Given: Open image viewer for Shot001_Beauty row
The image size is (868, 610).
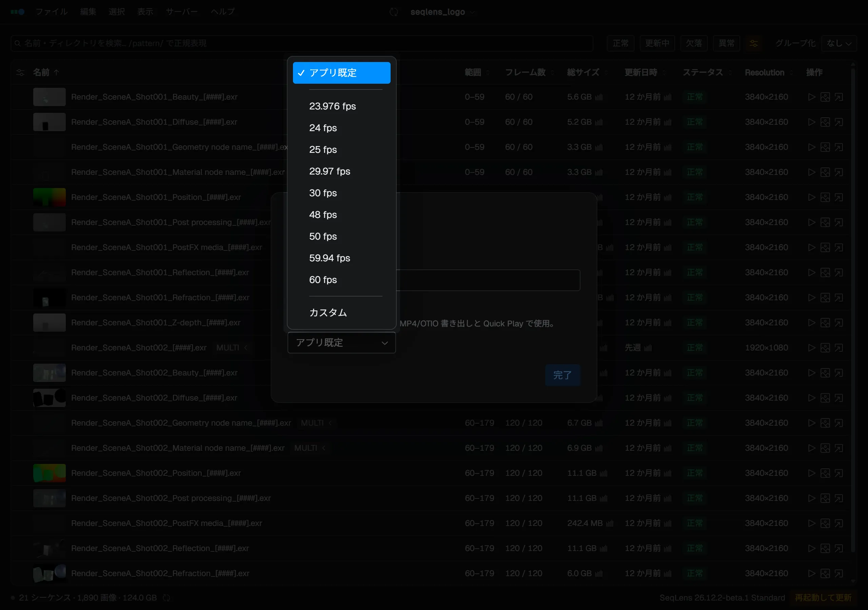Looking at the screenshot, I should [x=825, y=97].
